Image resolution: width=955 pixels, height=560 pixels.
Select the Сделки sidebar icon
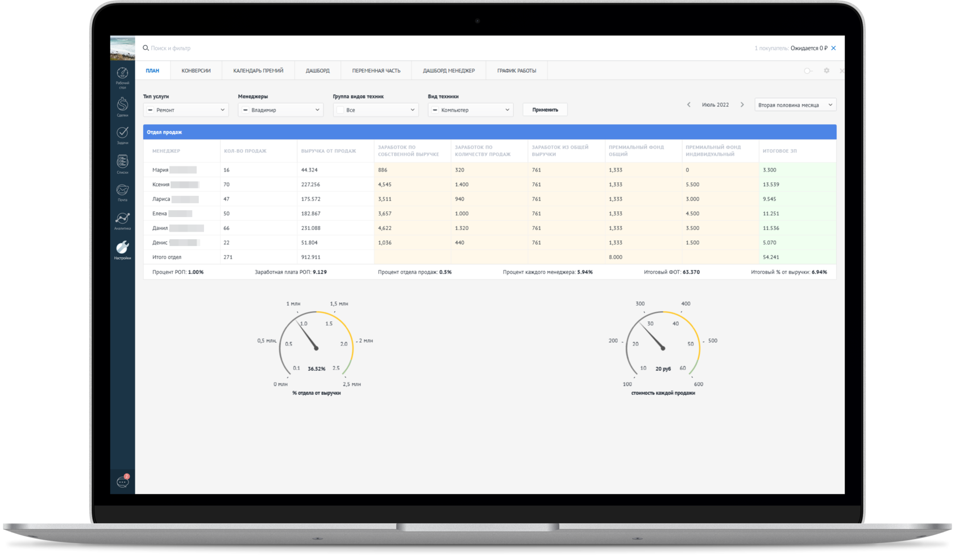122,105
